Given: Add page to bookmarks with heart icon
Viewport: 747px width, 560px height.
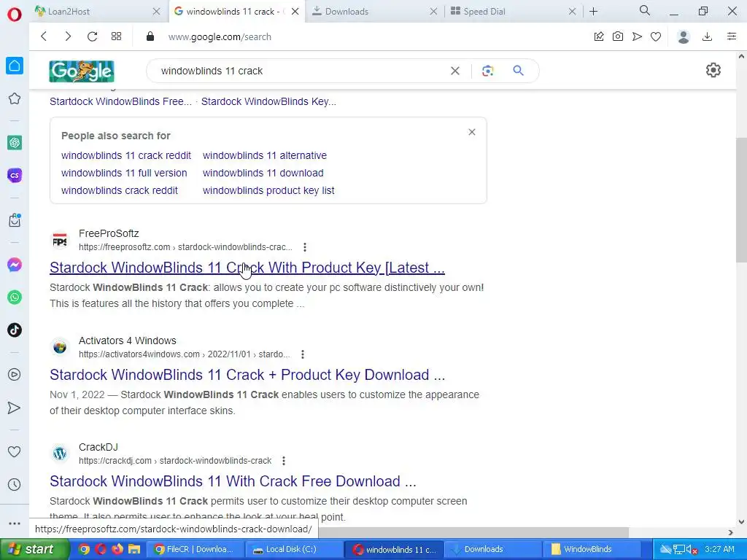Looking at the screenshot, I should coord(656,36).
